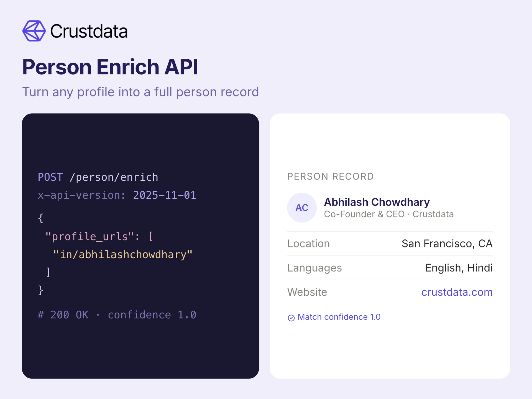Click the subtitle 'Turn any profile into a full person record'
Image resolution: width=532 pixels, height=399 pixels.
click(140, 92)
